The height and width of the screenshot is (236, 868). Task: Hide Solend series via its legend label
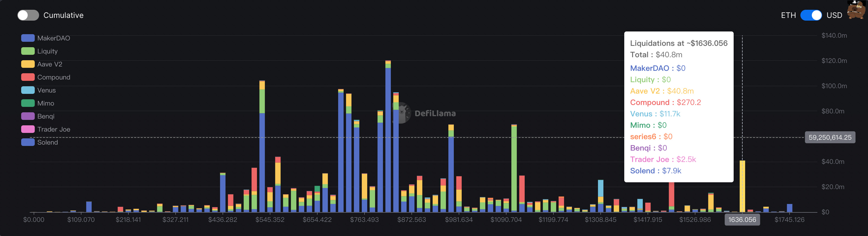pyautogui.click(x=47, y=142)
